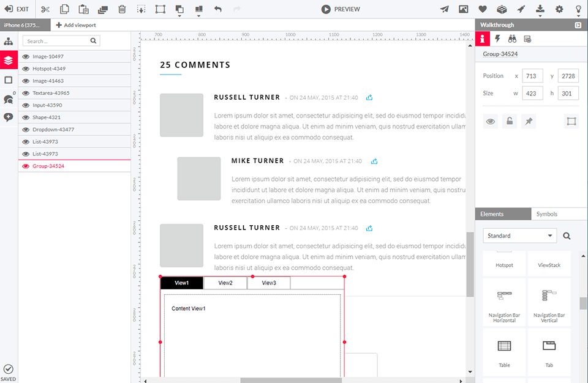
Task: Open the Settings gear in top toolbar
Action: point(559,9)
